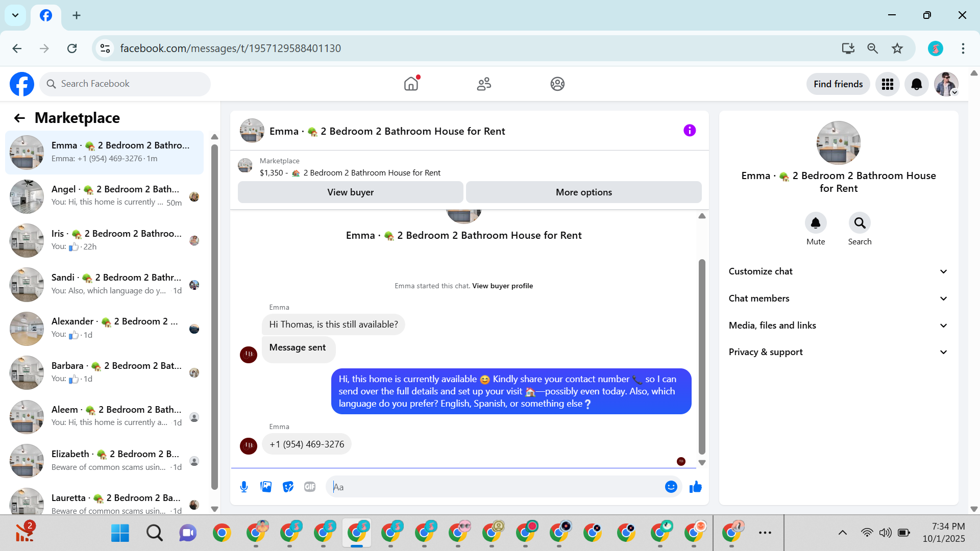Expand Media, files and links section
This screenshot has height=551, width=980.
click(x=839, y=325)
